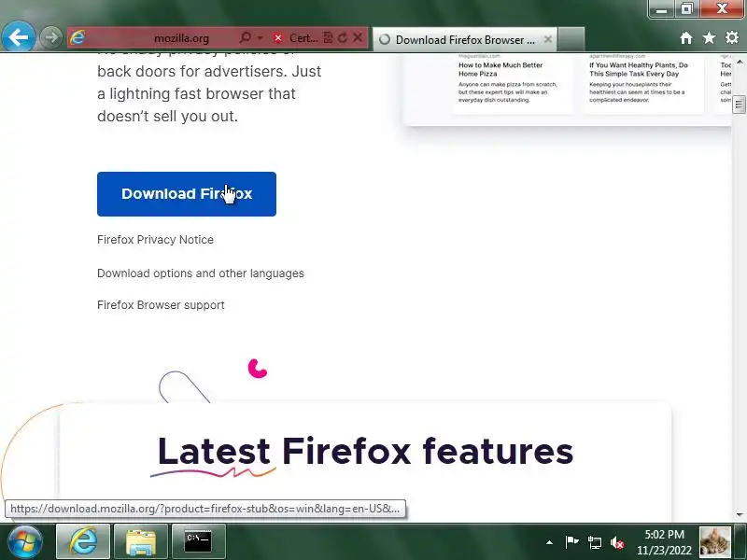Click the Internet Explorer taskbar icon
This screenshot has height=560, width=747.
coord(83,541)
